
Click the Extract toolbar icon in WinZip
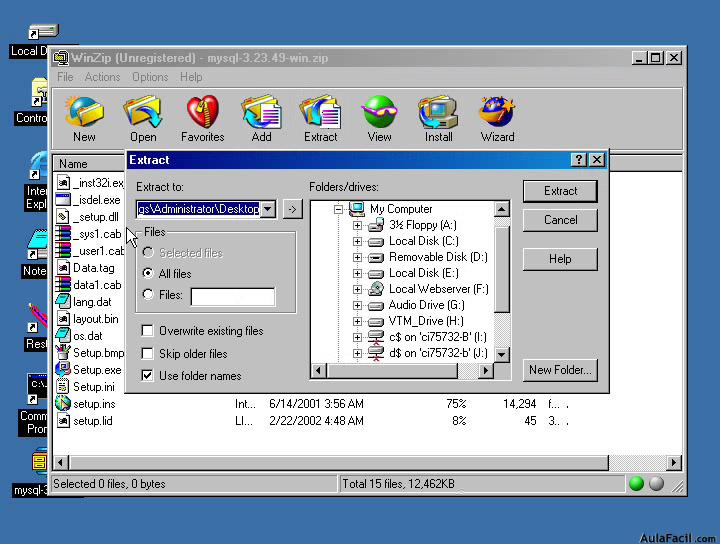coord(321,112)
